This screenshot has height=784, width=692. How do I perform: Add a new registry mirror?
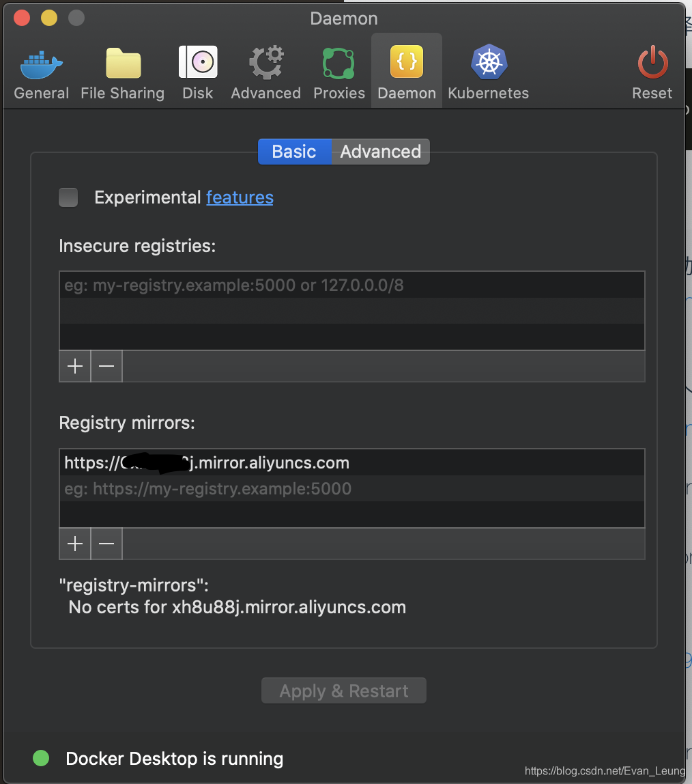74,544
